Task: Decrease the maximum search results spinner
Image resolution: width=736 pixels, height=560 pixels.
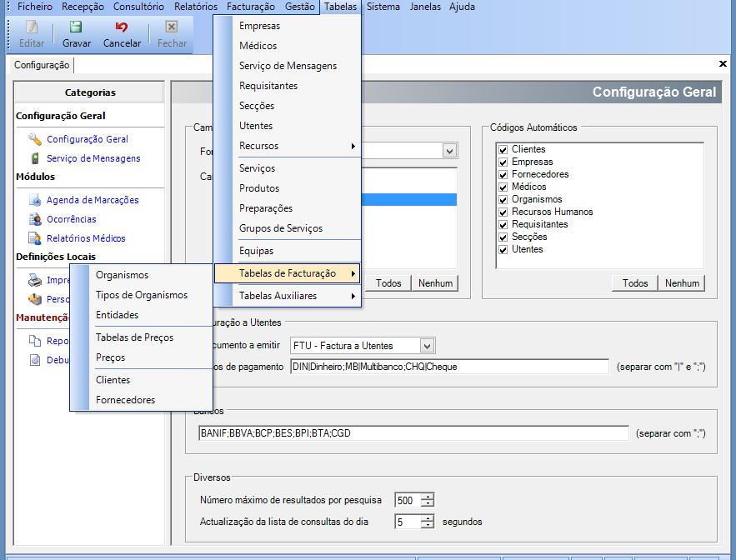Action: tap(427, 503)
